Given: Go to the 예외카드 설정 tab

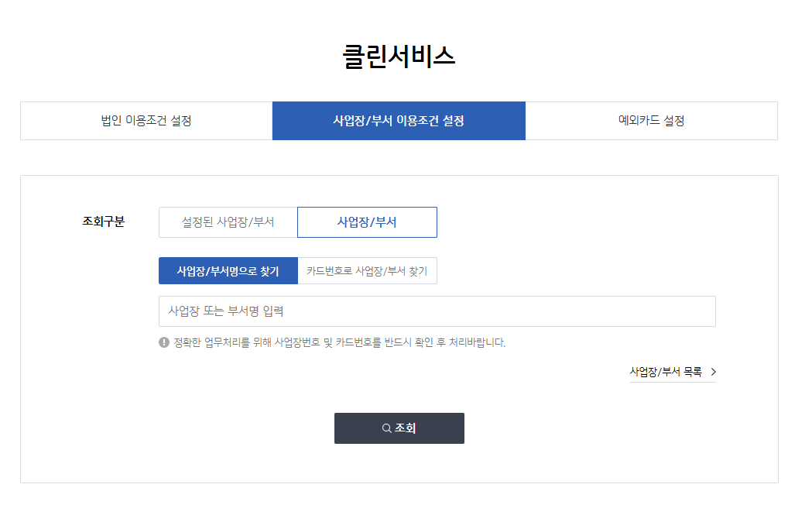Looking at the screenshot, I should pos(651,121).
